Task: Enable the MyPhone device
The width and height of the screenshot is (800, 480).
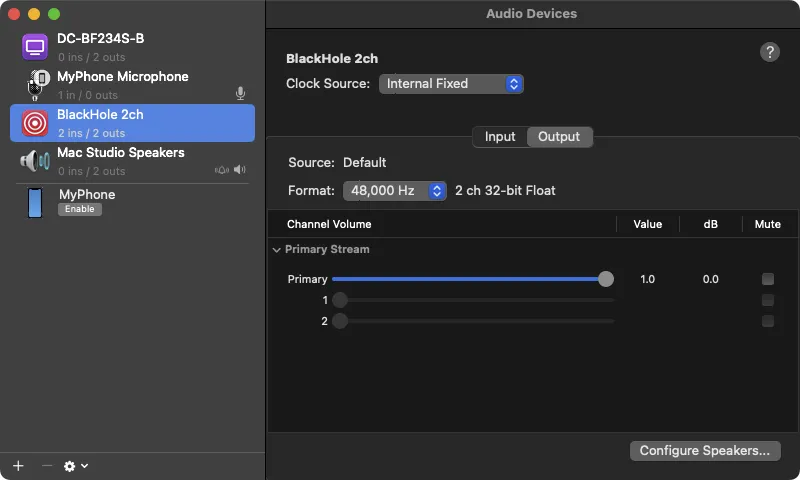Action: (80, 209)
